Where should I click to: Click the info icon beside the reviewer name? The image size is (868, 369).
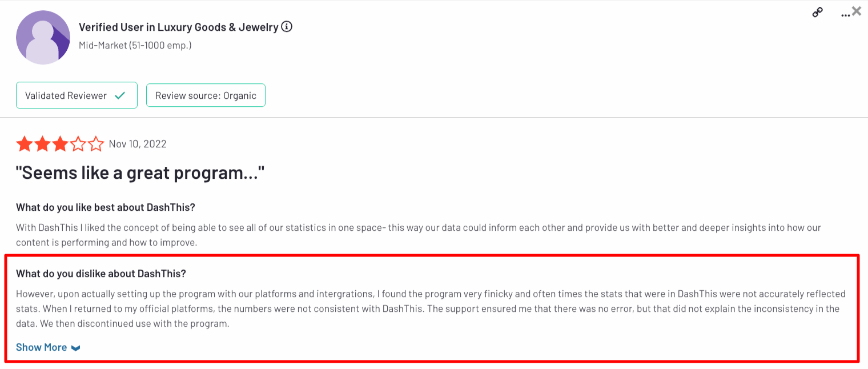287,27
